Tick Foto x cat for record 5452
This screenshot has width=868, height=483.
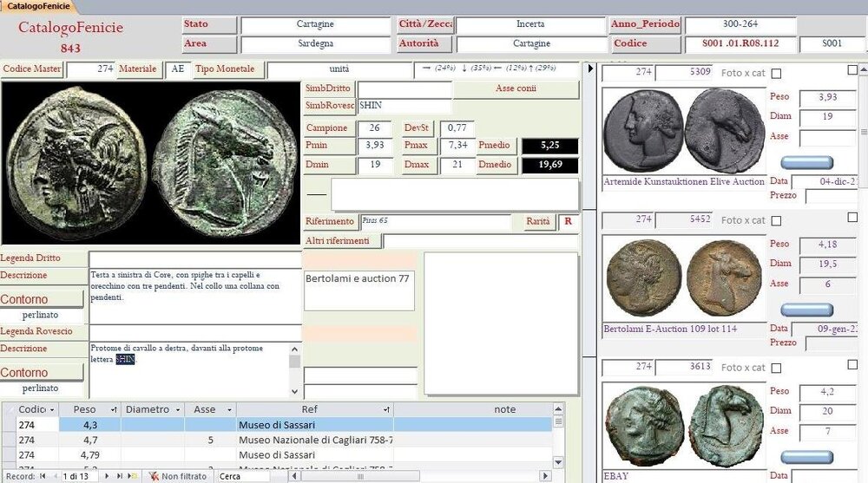[x=777, y=220]
